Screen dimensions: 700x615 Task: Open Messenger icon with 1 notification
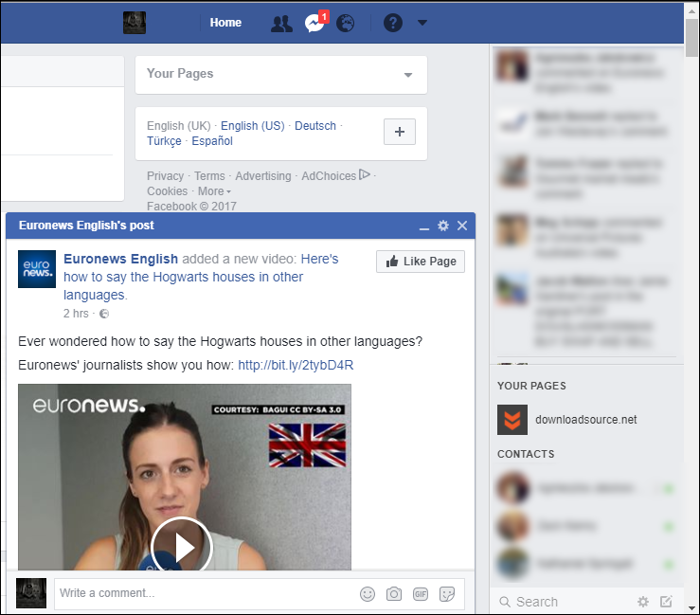[315, 23]
